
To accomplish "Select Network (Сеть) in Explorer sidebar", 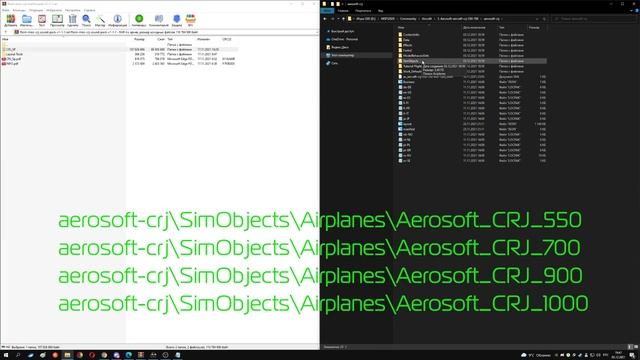I will (332, 63).
